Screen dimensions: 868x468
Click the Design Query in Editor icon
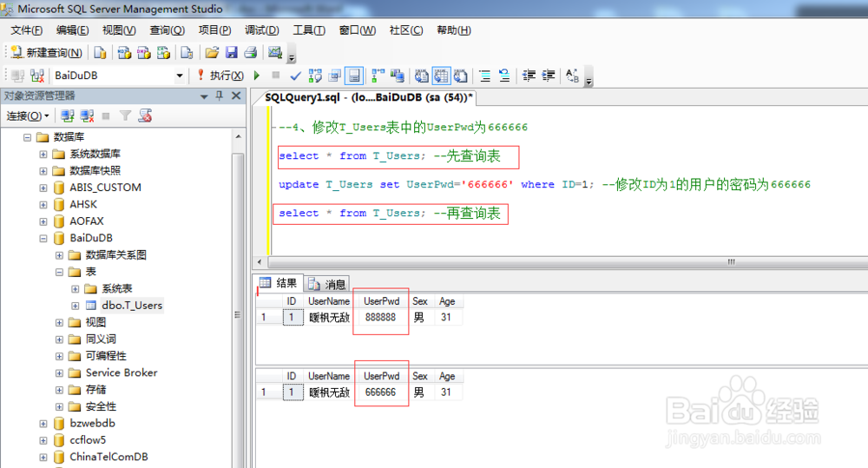pyautogui.click(x=334, y=76)
